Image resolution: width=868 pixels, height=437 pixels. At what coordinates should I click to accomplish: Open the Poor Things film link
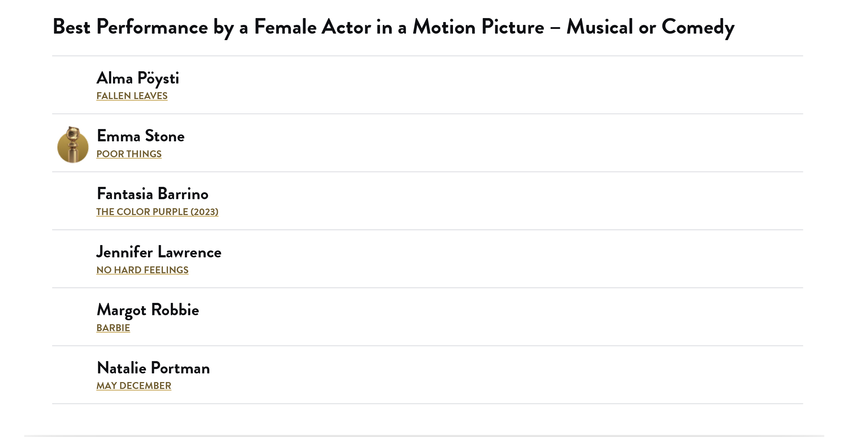point(129,154)
